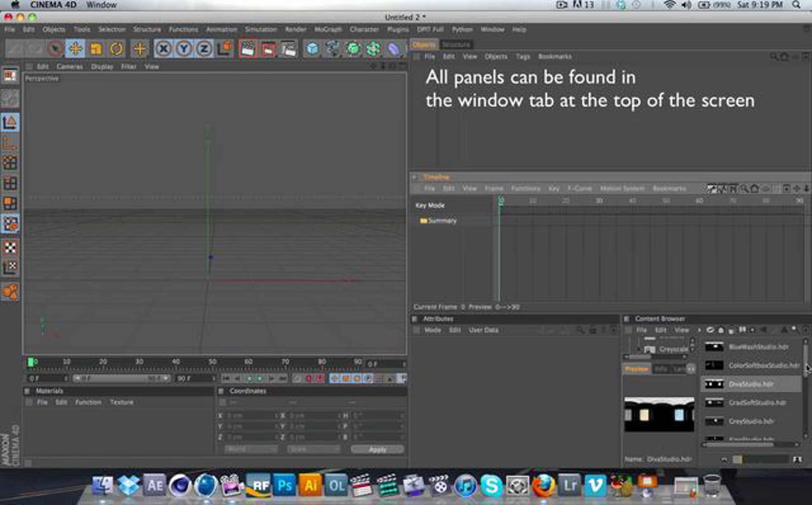Toggle the Timeline panel grip icon

414,177
